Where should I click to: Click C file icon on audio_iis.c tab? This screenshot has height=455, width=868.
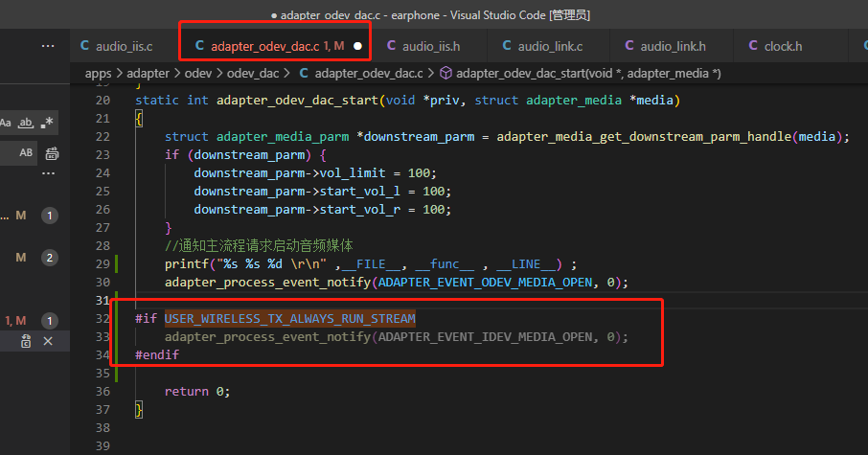84,45
